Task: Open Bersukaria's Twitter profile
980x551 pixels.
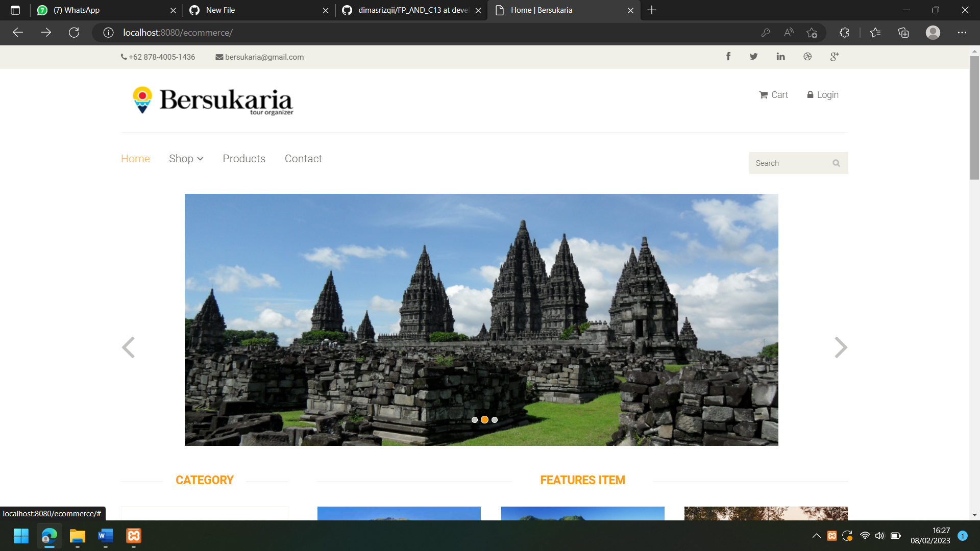Action: 753,56
